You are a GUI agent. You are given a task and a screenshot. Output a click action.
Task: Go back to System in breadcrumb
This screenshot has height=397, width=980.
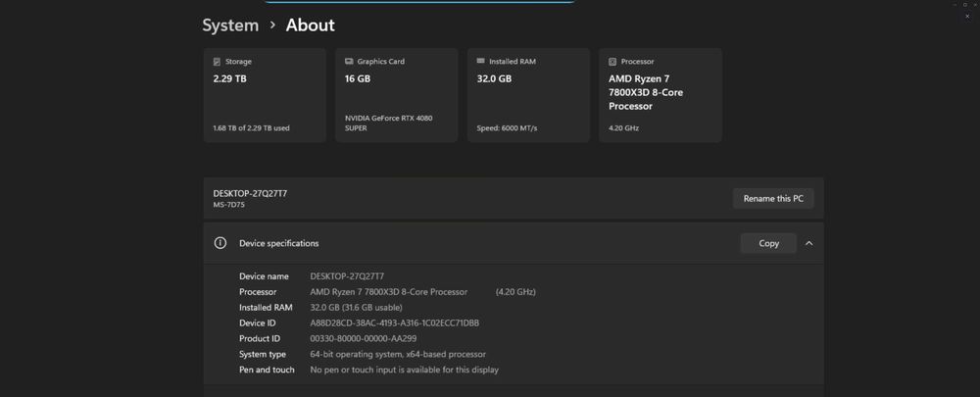[230, 25]
